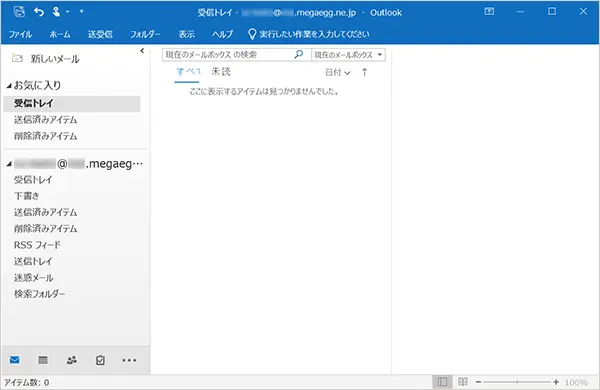Switch to the フォルダー ribbon tab
This screenshot has height=390, width=600.
pyautogui.click(x=145, y=34)
